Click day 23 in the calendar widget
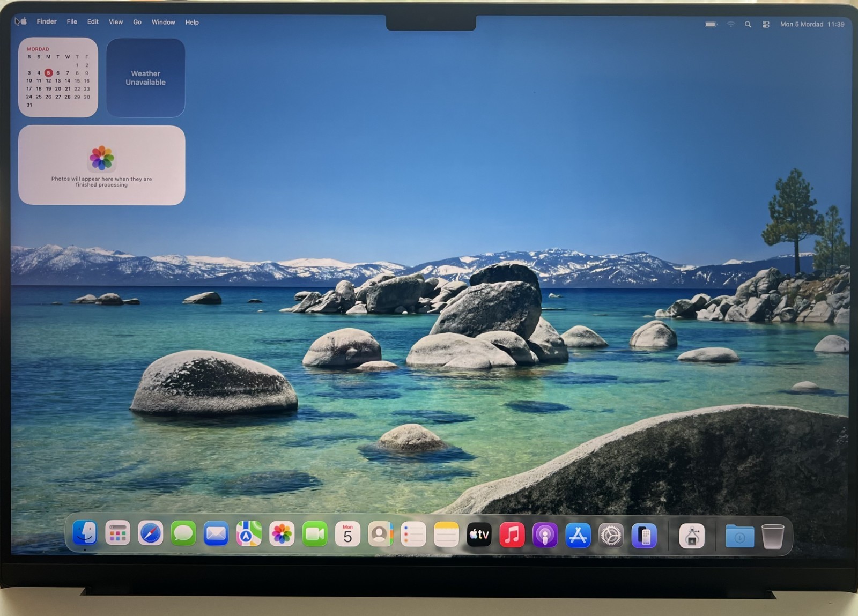Screen dimensions: 858x616 pyautogui.click(x=87, y=89)
